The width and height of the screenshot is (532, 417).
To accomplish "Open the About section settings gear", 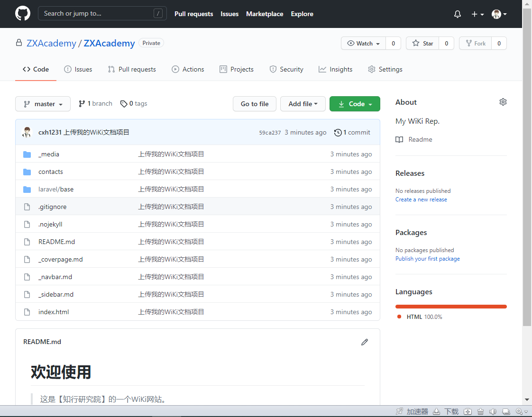I will (x=503, y=102).
